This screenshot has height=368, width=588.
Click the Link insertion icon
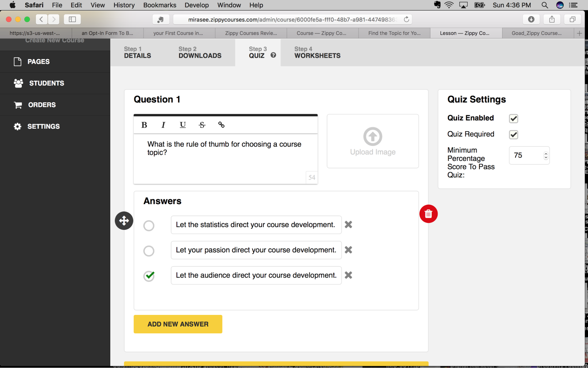pyautogui.click(x=221, y=124)
